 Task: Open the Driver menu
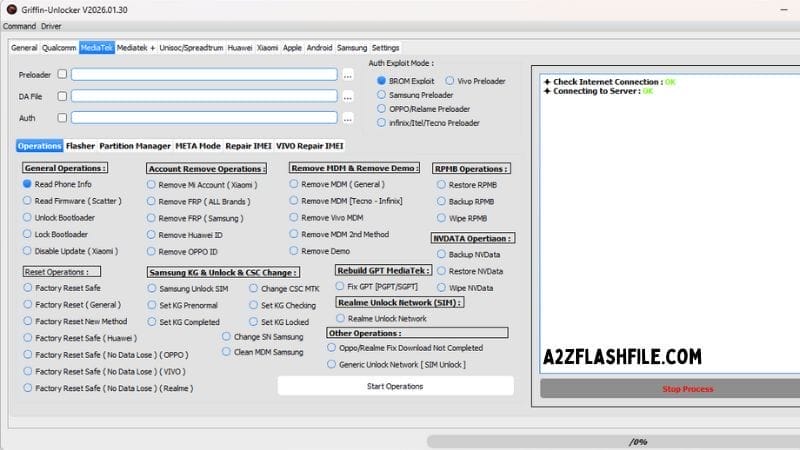(51, 26)
